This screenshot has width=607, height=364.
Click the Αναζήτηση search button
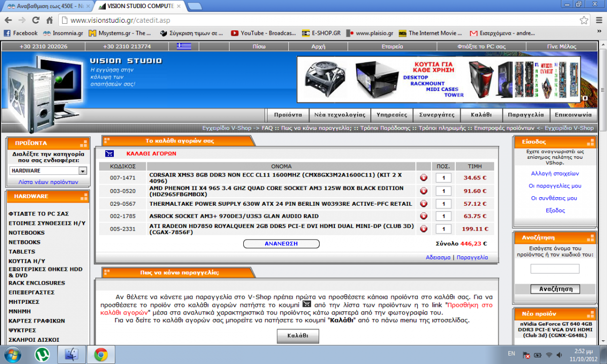click(x=555, y=289)
